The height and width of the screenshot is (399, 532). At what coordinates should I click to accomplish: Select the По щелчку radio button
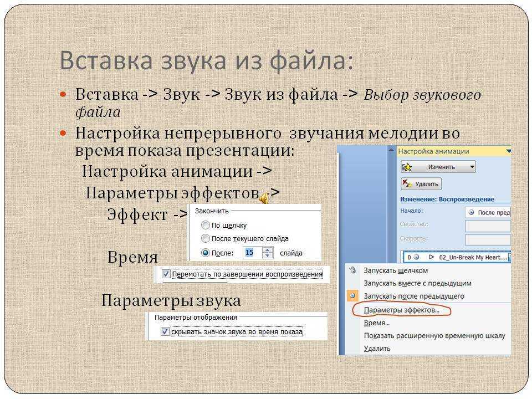coord(205,225)
